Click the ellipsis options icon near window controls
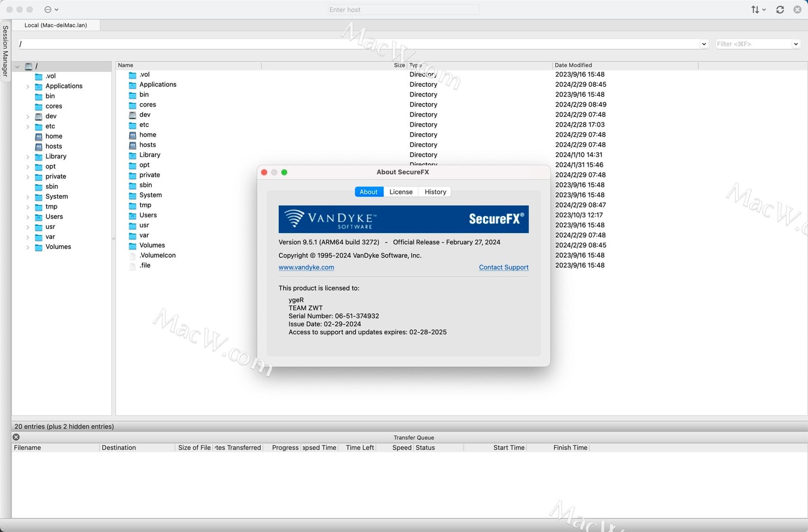The image size is (808, 532). coord(48,9)
